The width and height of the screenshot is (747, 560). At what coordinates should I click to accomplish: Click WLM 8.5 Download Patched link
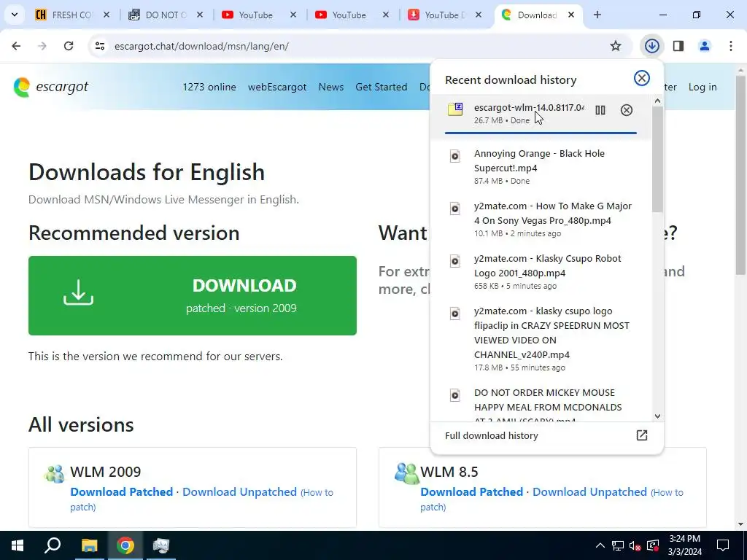[x=472, y=492]
